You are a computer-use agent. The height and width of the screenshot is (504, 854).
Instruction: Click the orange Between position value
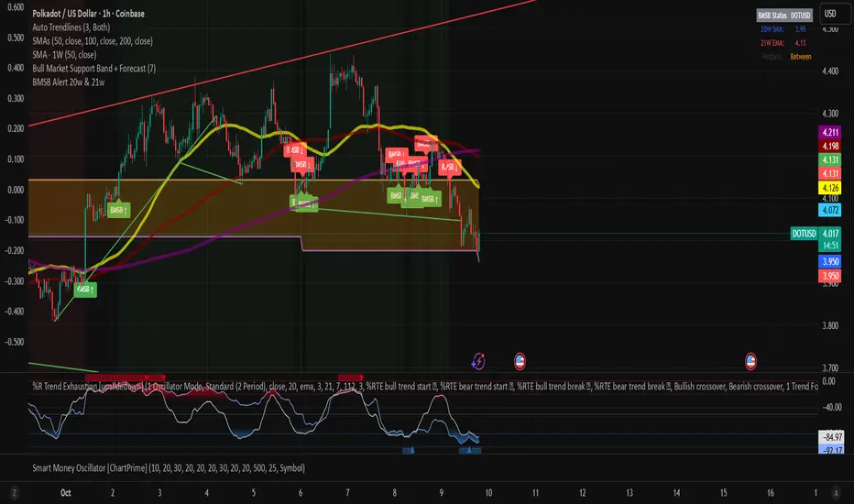pos(801,57)
